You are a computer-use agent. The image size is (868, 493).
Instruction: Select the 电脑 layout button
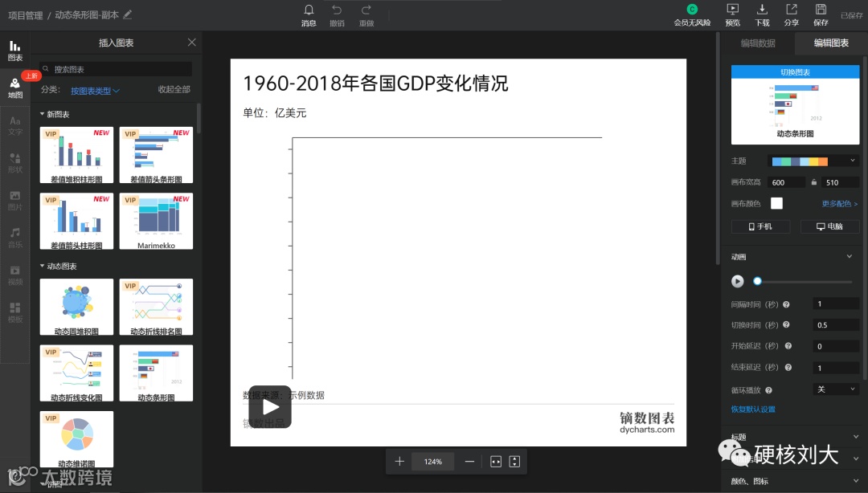click(829, 226)
